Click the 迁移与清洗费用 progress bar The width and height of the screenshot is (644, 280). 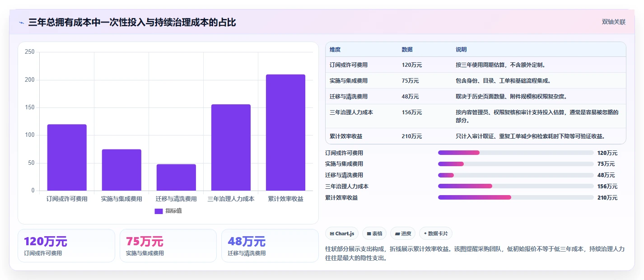pyautogui.click(x=516, y=175)
